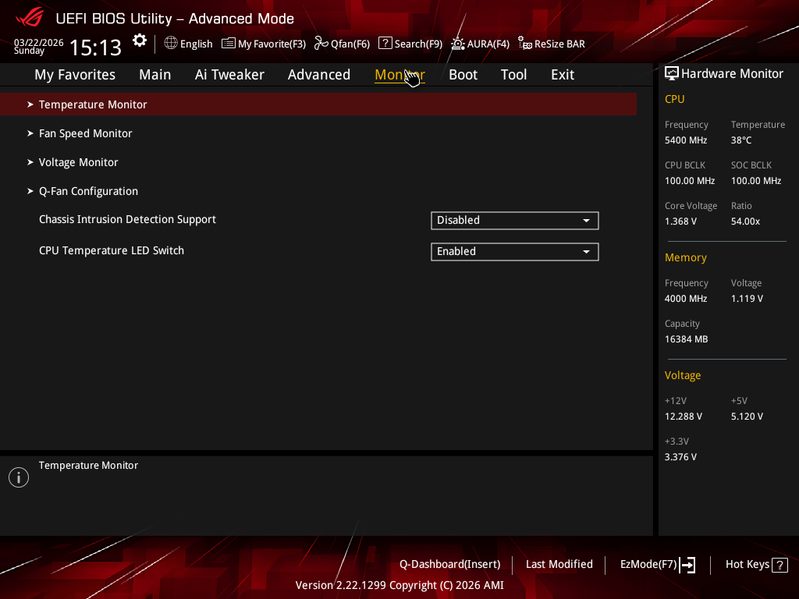The width and height of the screenshot is (799, 599).
Task: Click the globe icon for English language
Action: (x=171, y=43)
